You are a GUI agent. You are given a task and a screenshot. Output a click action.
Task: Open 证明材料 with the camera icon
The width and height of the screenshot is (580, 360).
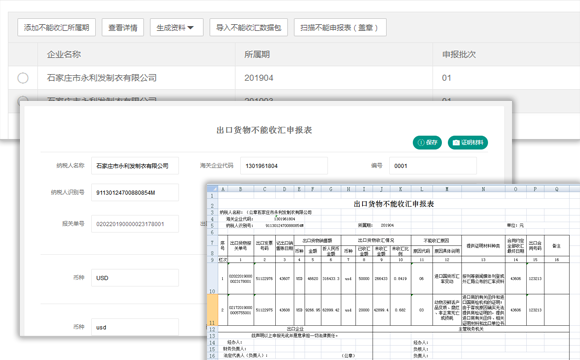(468, 142)
